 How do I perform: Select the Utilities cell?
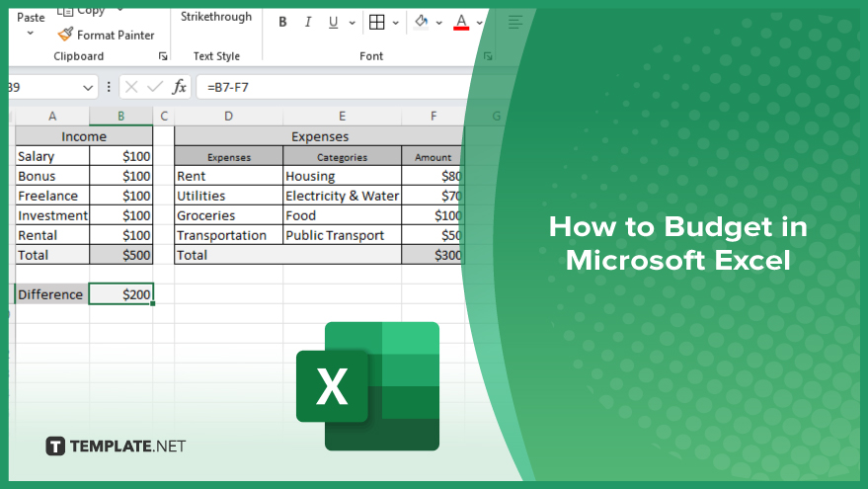228,196
